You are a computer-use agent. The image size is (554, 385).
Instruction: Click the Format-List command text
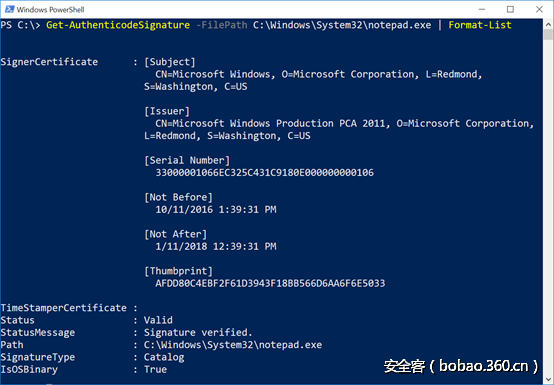pyautogui.click(x=480, y=25)
